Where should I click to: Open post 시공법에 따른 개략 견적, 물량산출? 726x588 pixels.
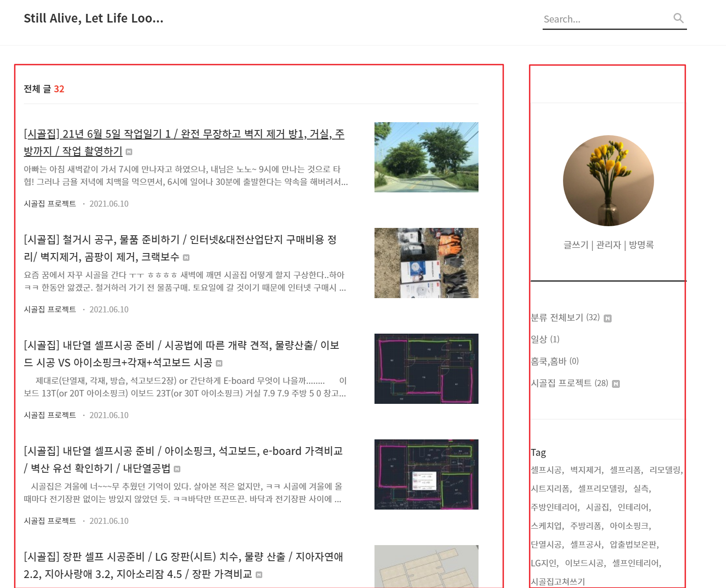(182, 354)
